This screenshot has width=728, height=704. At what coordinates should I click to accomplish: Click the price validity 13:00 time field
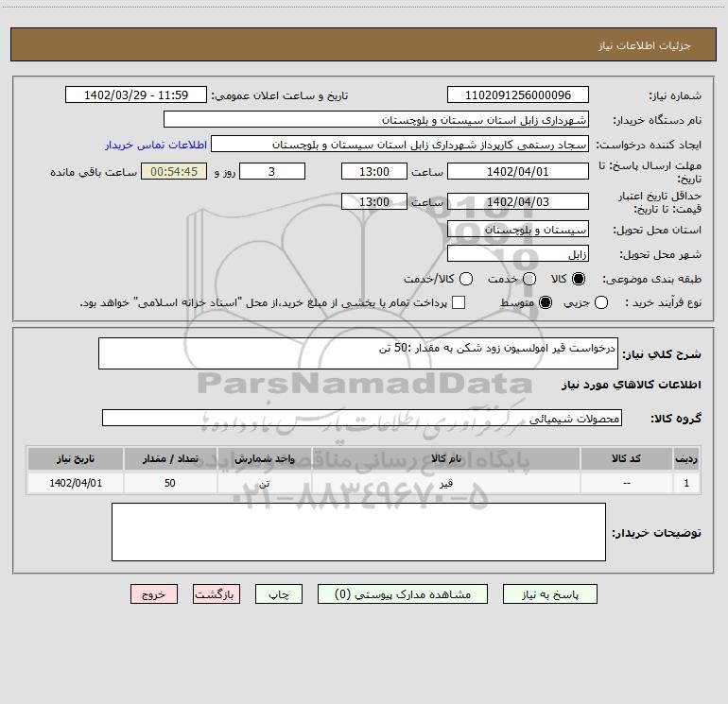pyautogui.click(x=374, y=201)
